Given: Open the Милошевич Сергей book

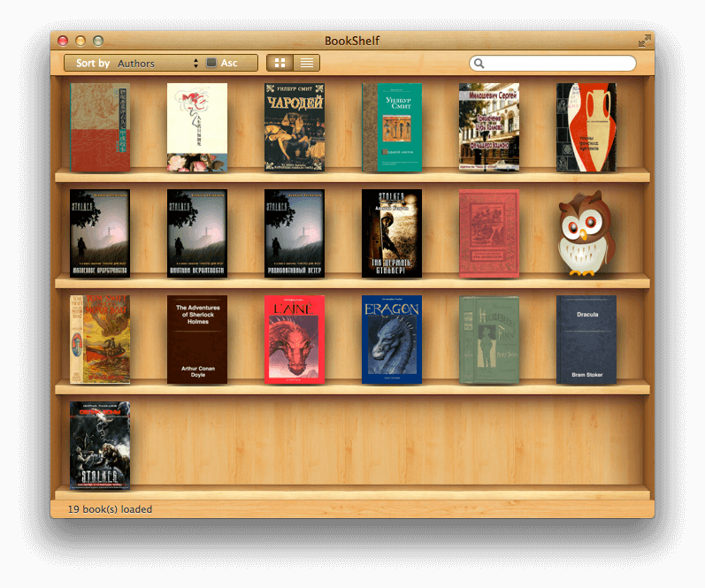Looking at the screenshot, I should [489, 127].
